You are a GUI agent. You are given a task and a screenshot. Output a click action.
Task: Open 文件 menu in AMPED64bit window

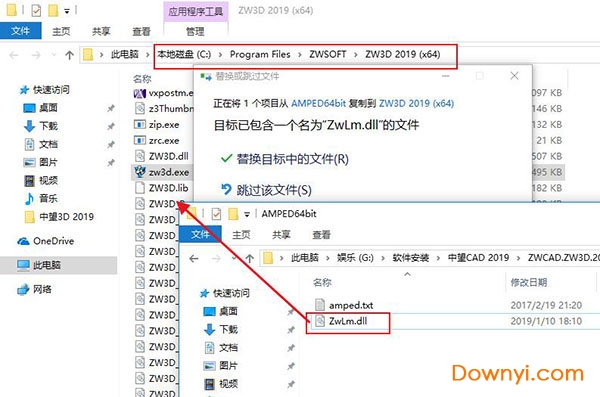point(200,234)
